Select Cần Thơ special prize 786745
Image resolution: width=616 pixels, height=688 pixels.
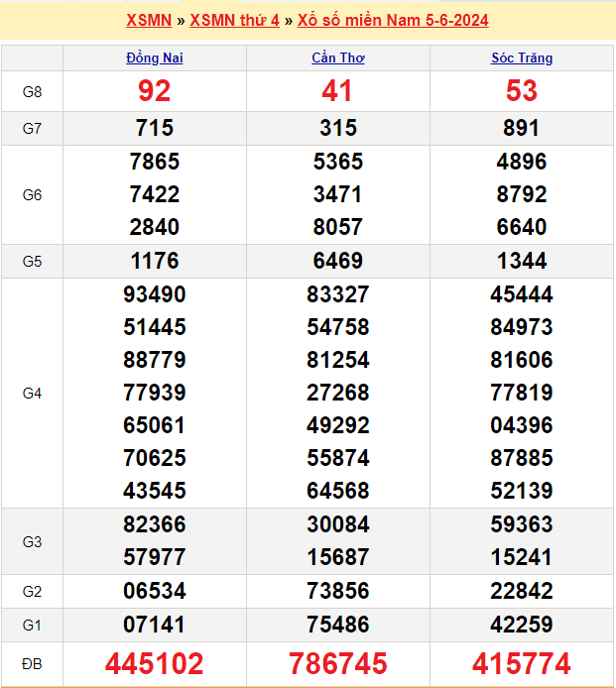pyautogui.click(x=338, y=663)
